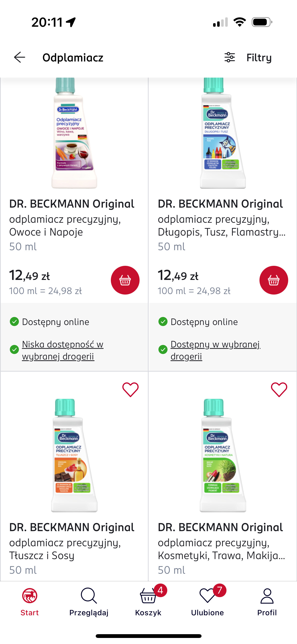Click Dostępny w wybranej drogerii link
The width and height of the screenshot is (297, 644).
click(215, 350)
